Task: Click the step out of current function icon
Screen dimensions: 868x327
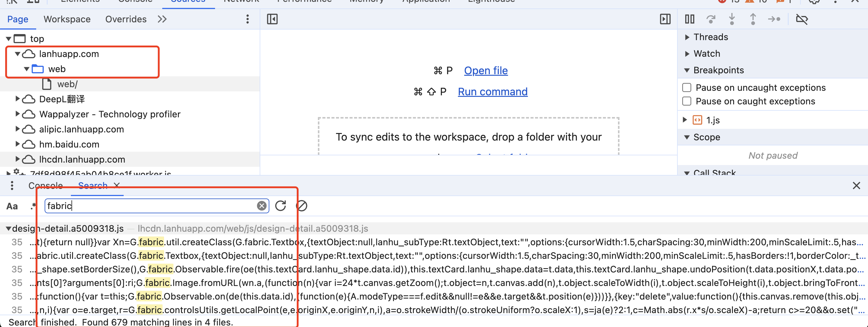Action: (752, 21)
